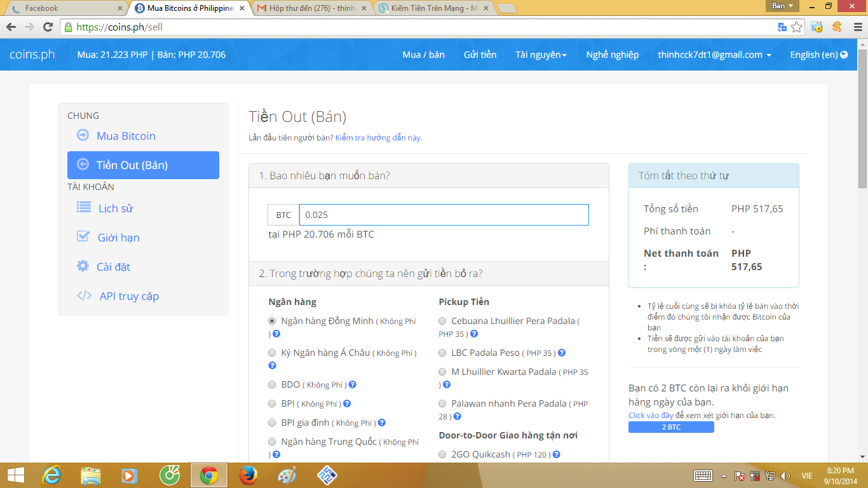Open the English (en) language selector
This screenshot has height=488, width=868.
tap(819, 55)
